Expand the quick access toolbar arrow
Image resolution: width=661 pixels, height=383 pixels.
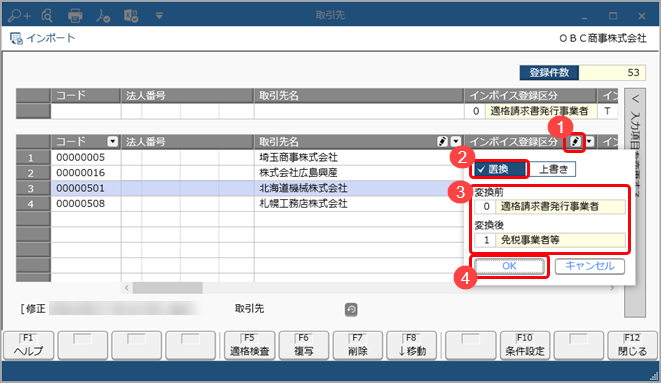coord(159,16)
